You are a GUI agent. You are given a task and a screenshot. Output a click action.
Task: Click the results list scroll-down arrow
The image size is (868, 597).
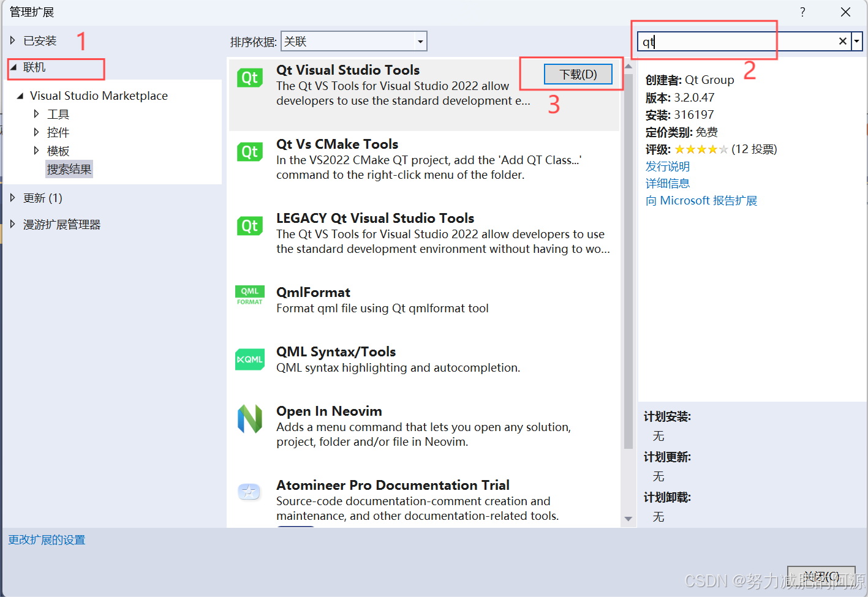[628, 519]
